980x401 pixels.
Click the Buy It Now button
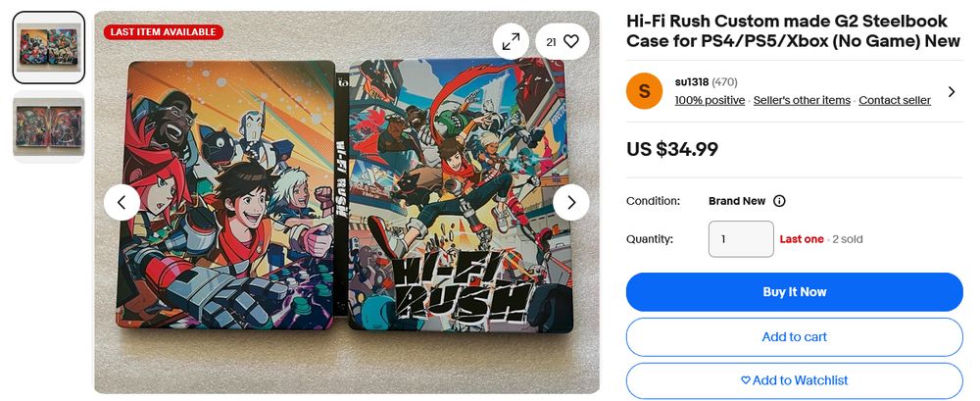click(x=795, y=292)
